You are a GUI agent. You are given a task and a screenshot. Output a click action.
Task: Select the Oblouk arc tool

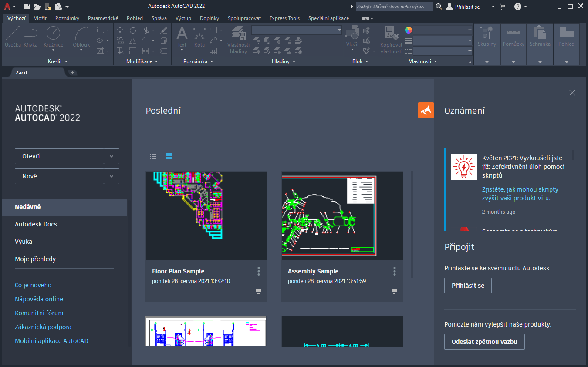[81, 37]
